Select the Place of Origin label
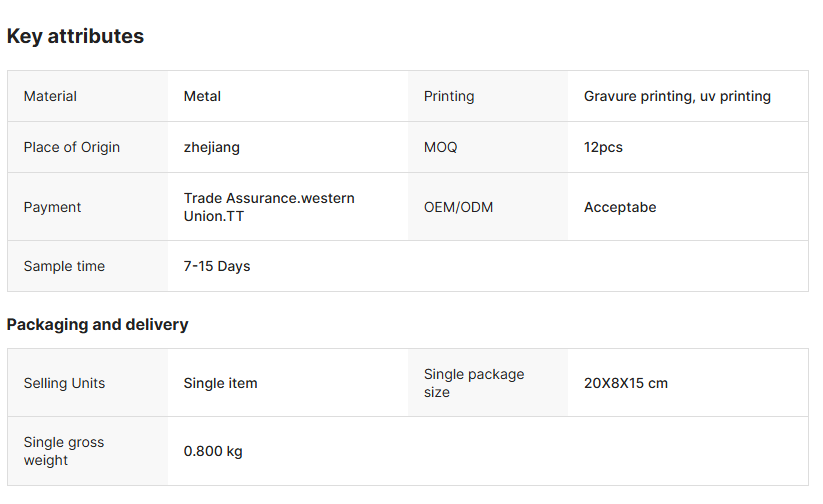The width and height of the screenshot is (823, 504). click(x=72, y=147)
